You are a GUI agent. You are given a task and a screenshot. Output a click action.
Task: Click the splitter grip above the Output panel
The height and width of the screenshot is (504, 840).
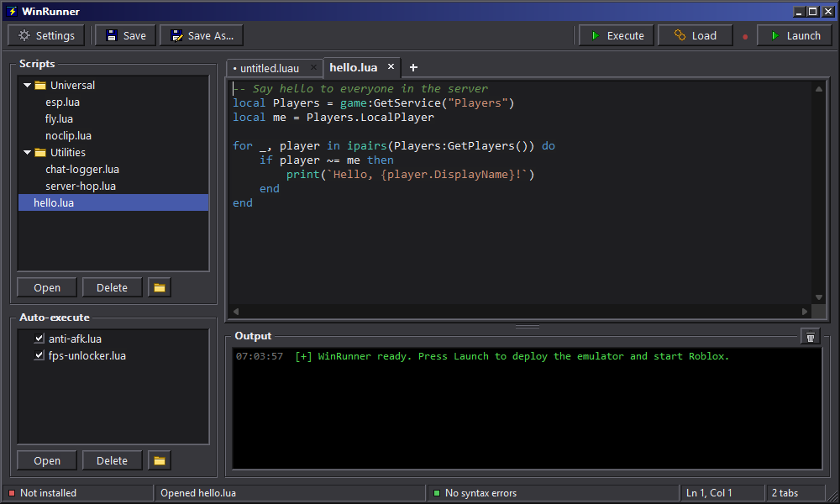(528, 326)
